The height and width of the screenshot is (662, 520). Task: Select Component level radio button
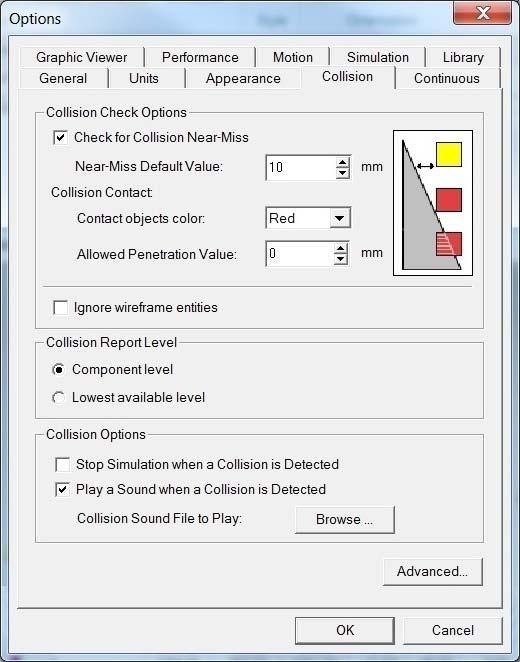59,370
